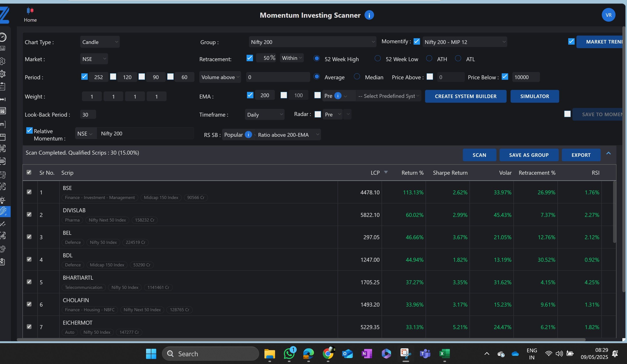
Task: Click the Home menu item
Action: click(x=30, y=15)
